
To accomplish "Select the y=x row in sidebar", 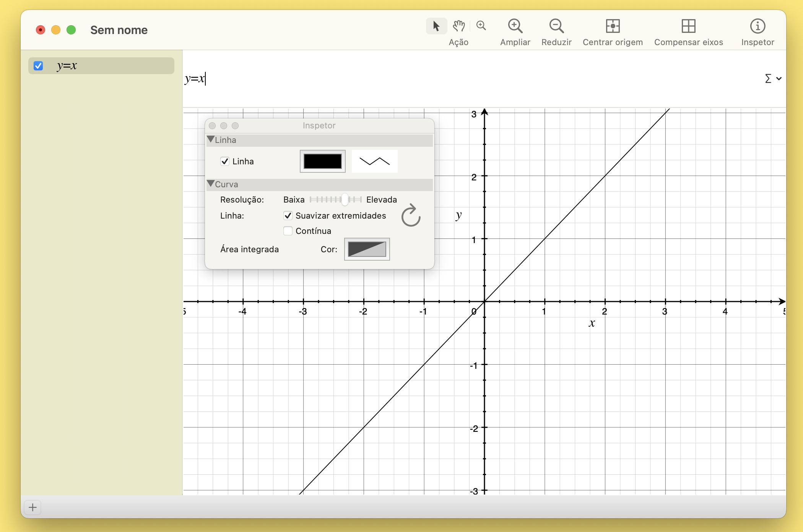I will click(101, 66).
